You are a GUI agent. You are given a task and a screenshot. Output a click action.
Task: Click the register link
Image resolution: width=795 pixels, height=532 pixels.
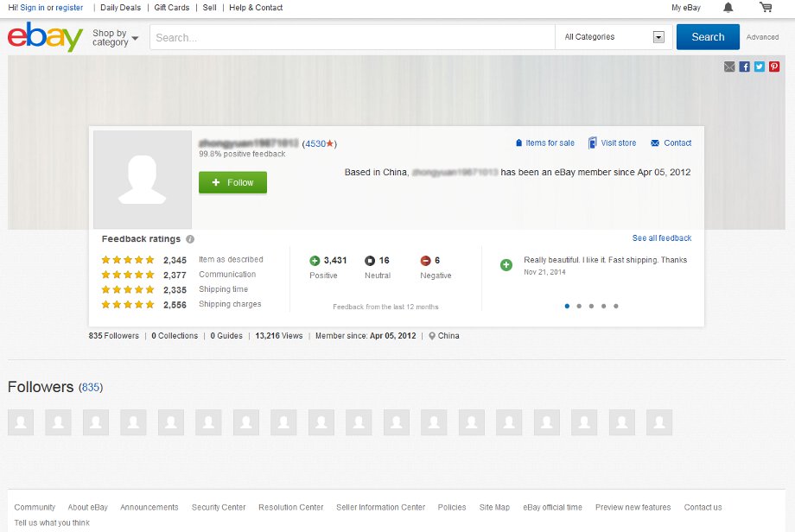(x=69, y=8)
